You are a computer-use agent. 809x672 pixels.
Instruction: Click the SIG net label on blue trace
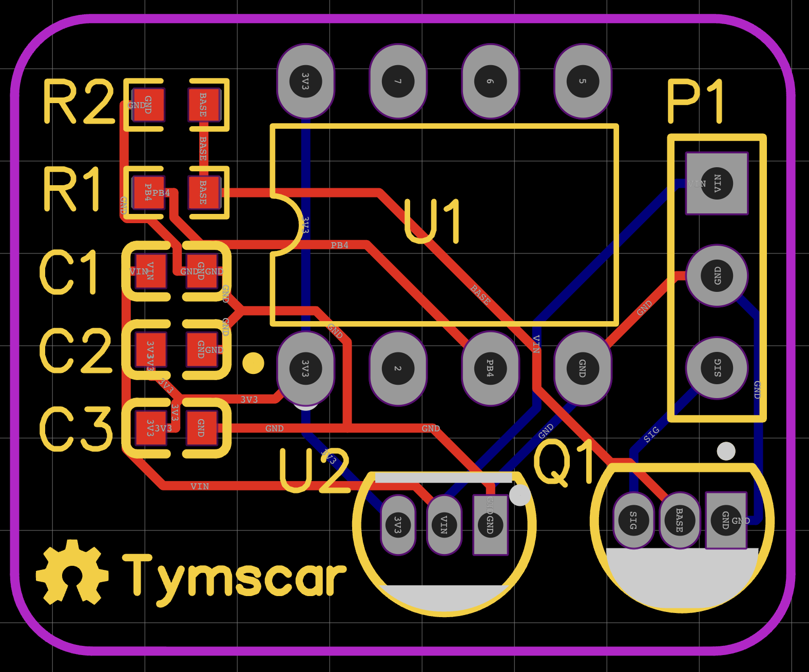[651, 435]
